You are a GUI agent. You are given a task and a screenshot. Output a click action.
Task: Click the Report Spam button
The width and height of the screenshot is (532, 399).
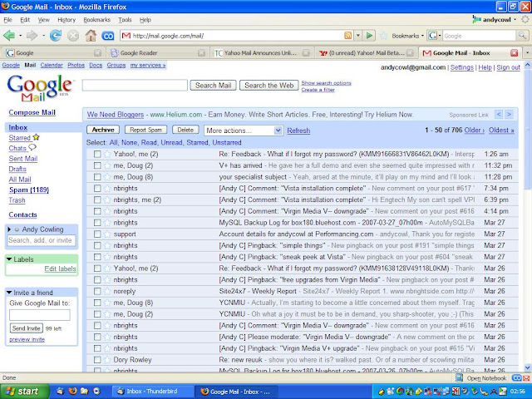click(146, 130)
